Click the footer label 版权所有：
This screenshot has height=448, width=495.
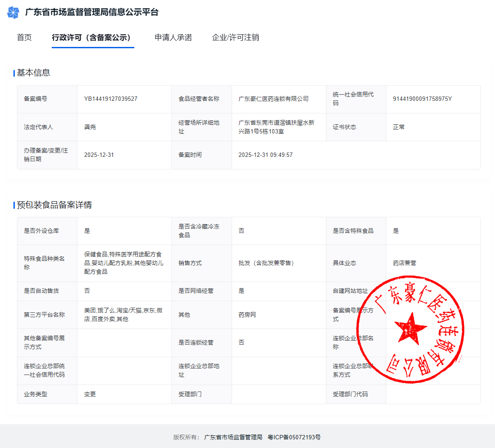(186, 437)
